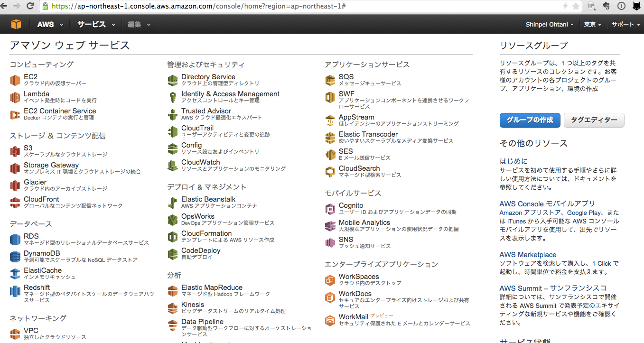Image resolution: width=644 pixels, height=343 pixels.
Task: Open the WorkDocs service link
Action: (x=355, y=294)
